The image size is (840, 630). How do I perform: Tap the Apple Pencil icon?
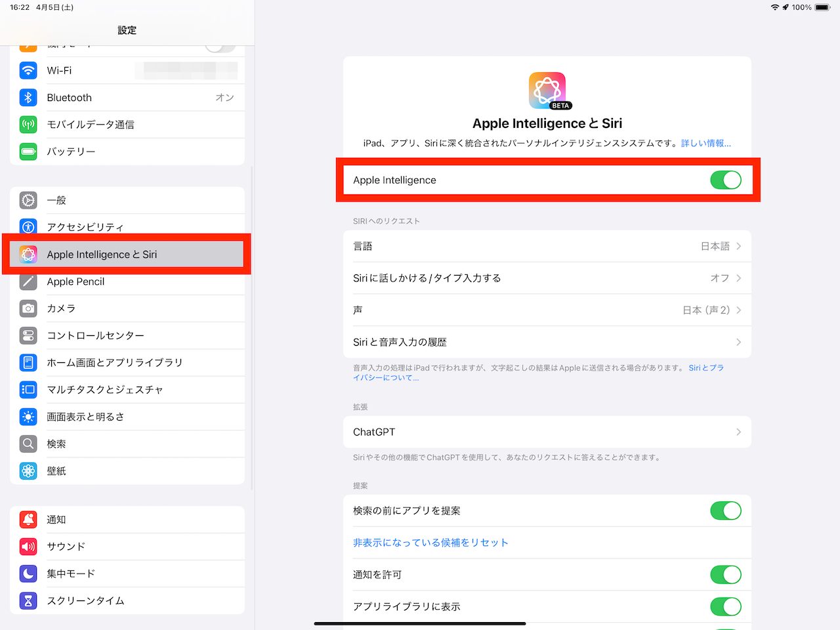(28, 282)
